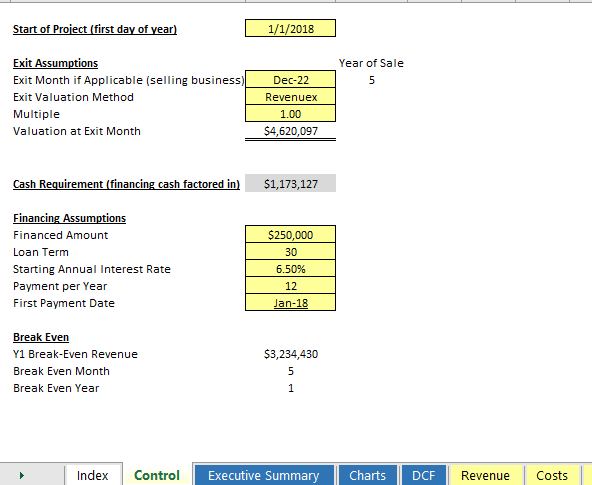The image size is (592, 485).
Task: Click the Exit Month if Applicable label
Action: coord(129,80)
